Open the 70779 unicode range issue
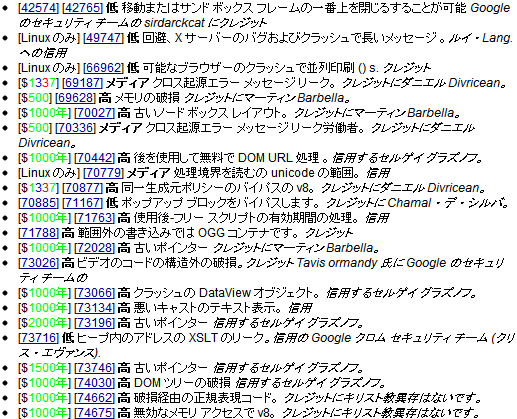 click(103, 173)
